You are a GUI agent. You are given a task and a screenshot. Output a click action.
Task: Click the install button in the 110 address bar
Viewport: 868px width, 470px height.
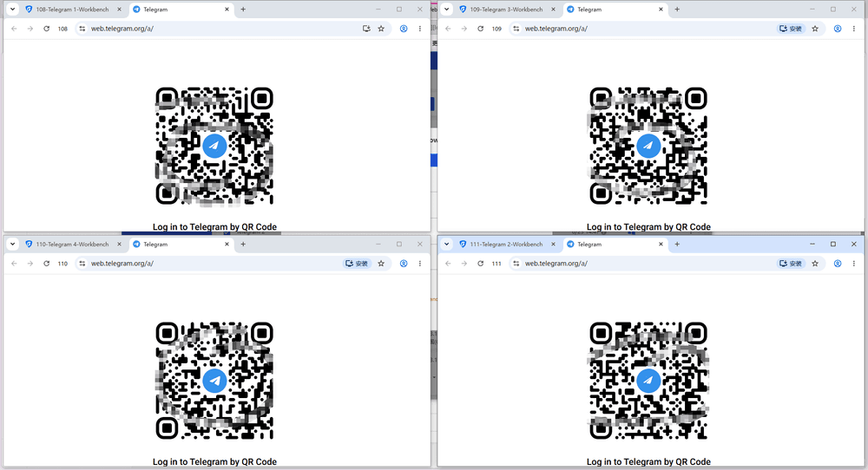(357, 264)
